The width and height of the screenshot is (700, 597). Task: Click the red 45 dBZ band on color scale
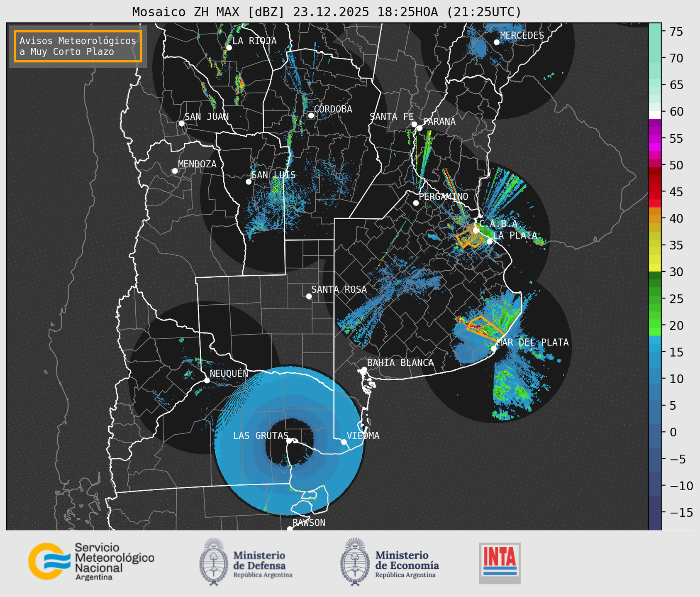point(655,191)
